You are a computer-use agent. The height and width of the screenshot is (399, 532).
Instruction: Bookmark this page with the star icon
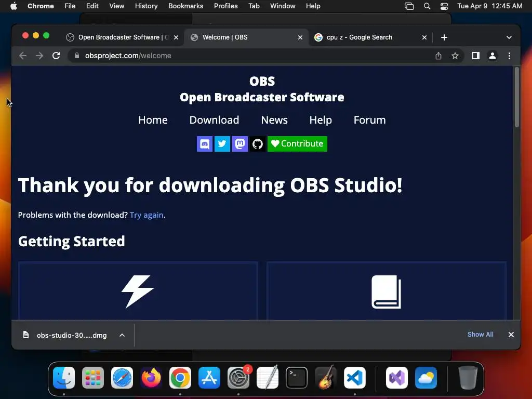coord(455,56)
